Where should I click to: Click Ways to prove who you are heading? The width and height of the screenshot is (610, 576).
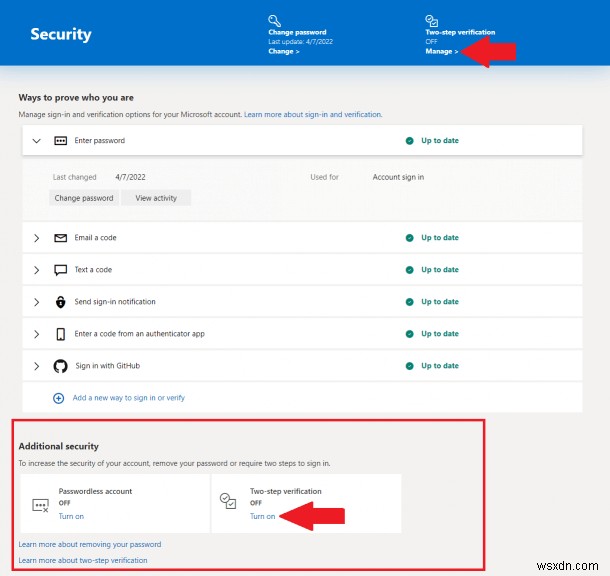pos(76,98)
